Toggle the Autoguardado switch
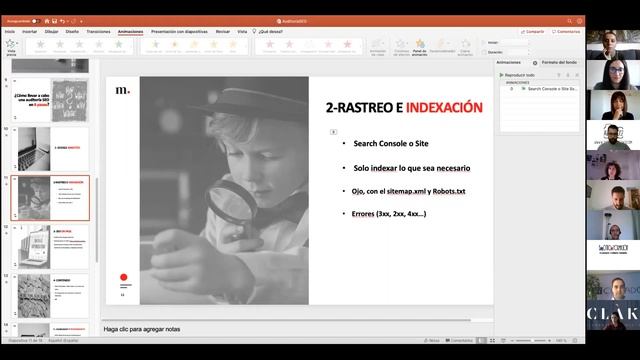The height and width of the screenshot is (360, 640). coord(36,21)
